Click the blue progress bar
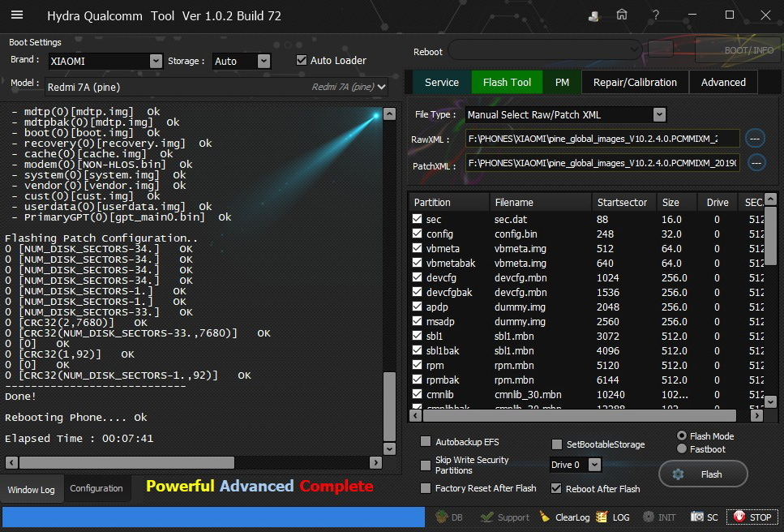Image resolution: width=784 pixels, height=532 pixels. (x=213, y=517)
